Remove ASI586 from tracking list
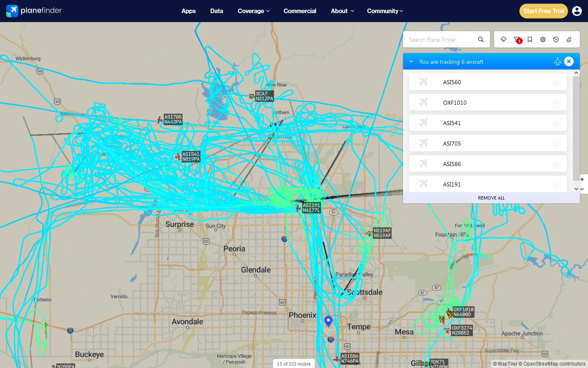This screenshot has height=368, width=588. pyautogui.click(x=557, y=164)
